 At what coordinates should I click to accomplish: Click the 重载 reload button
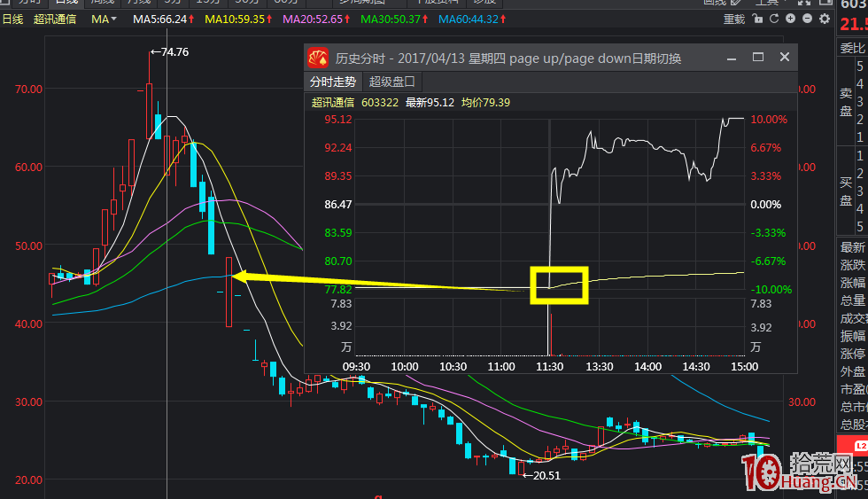(734, 19)
